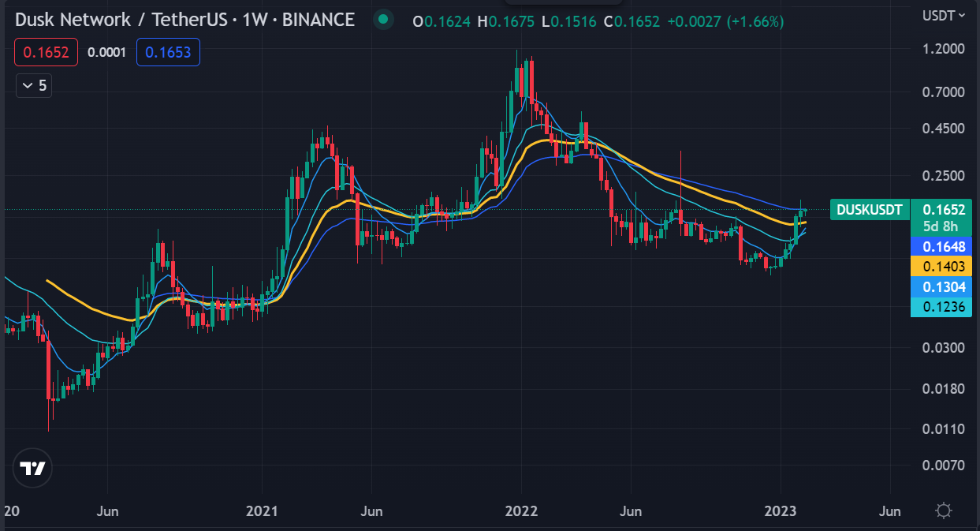Click the 2021 label on time axis
The height and width of the screenshot is (531, 980).
(261, 511)
